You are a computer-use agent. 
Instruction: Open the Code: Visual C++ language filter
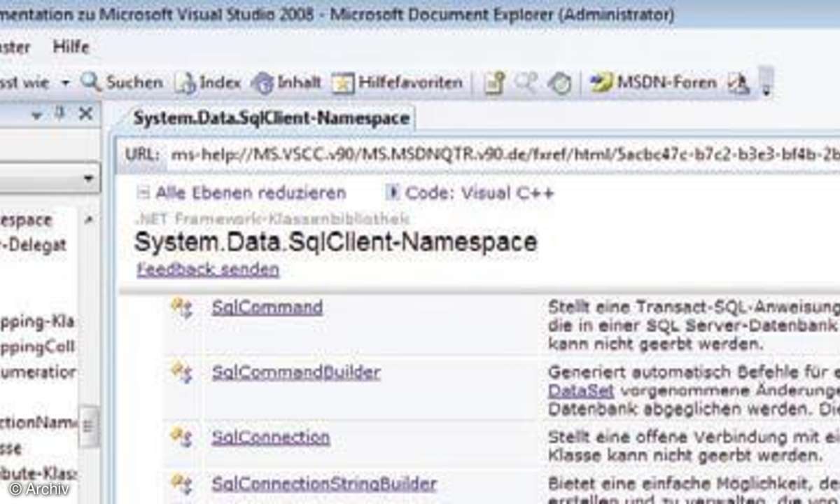470,192
